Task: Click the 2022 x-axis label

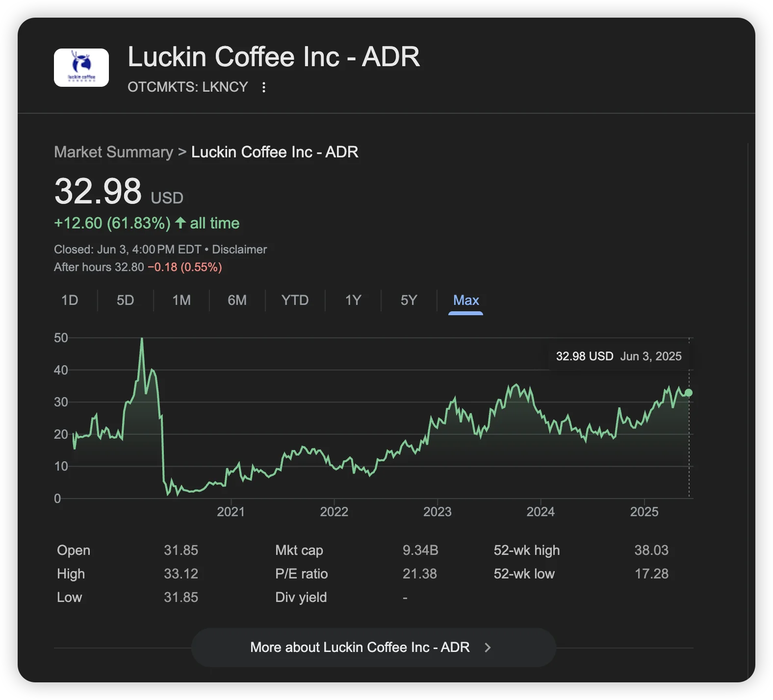Action: [334, 512]
